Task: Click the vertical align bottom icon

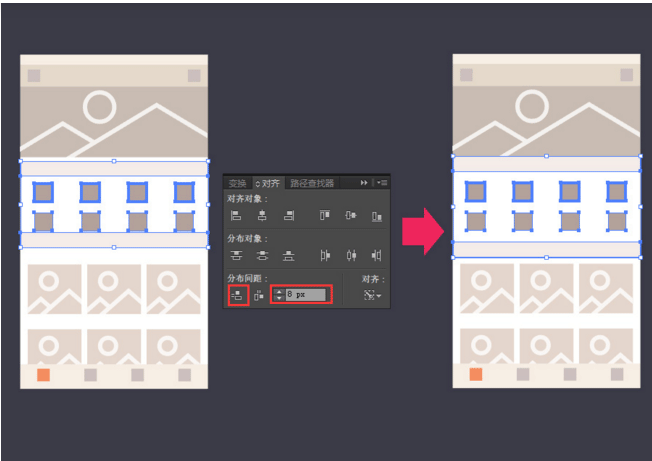Action: click(x=377, y=216)
